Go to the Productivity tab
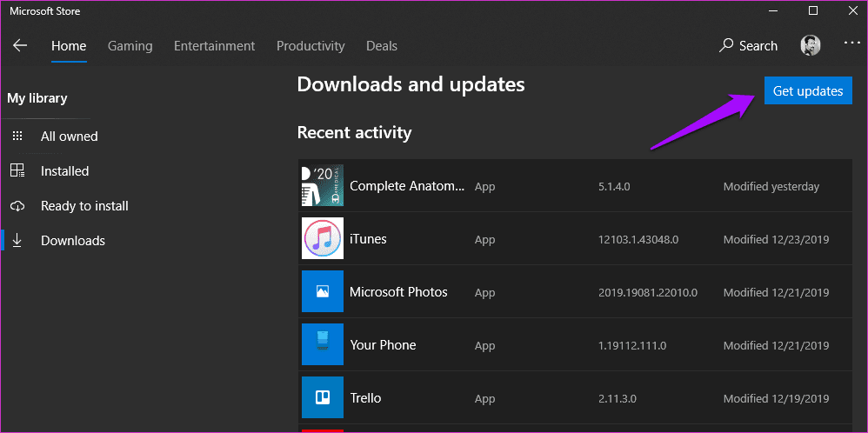 tap(310, 46)
